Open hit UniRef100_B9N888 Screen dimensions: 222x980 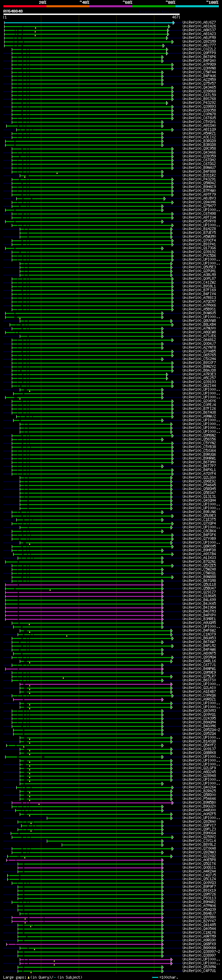[x=199, y=577]
